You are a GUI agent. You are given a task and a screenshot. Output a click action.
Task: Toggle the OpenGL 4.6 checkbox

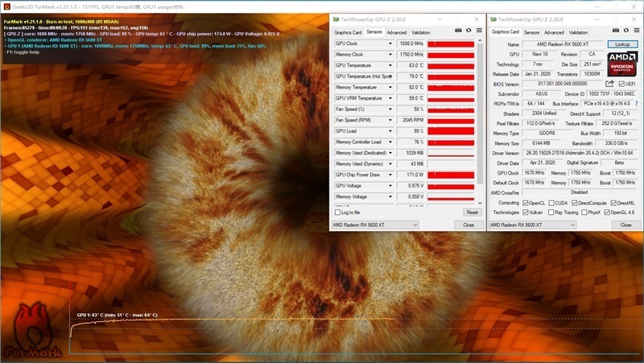click(x=607, y=212)
